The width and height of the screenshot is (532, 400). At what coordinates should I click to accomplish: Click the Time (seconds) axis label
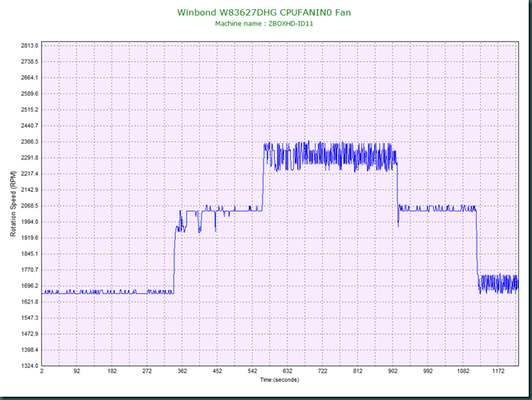coord(279,379)
